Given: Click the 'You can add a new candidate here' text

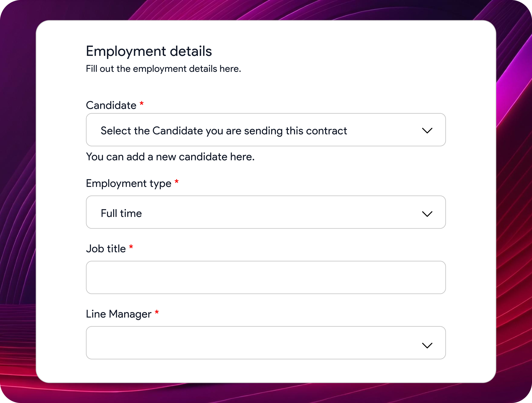Looking at the screenshot, I should tap(170, 157).
